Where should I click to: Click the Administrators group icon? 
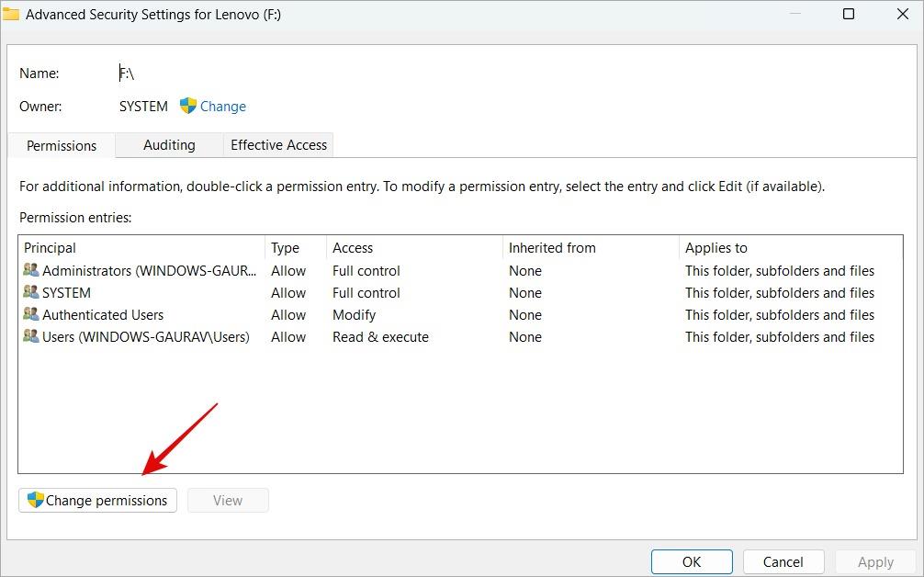[30, 270]
